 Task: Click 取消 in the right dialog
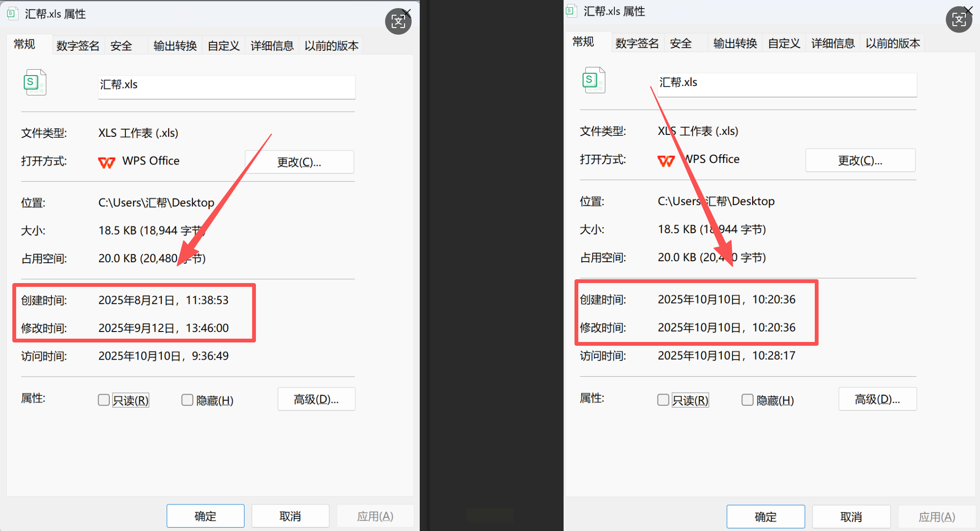pyautogui.click(x=851, y=516)
